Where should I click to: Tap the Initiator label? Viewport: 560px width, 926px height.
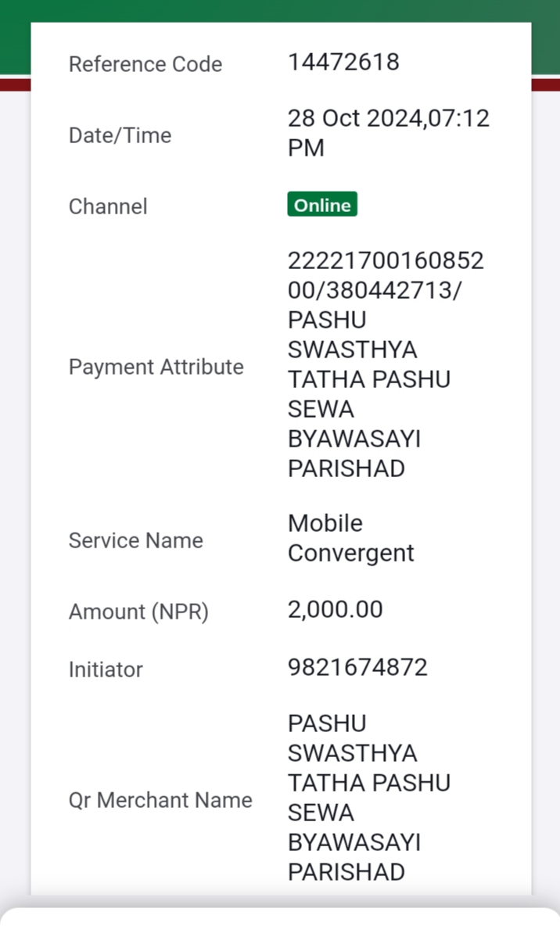click(106, 669)
